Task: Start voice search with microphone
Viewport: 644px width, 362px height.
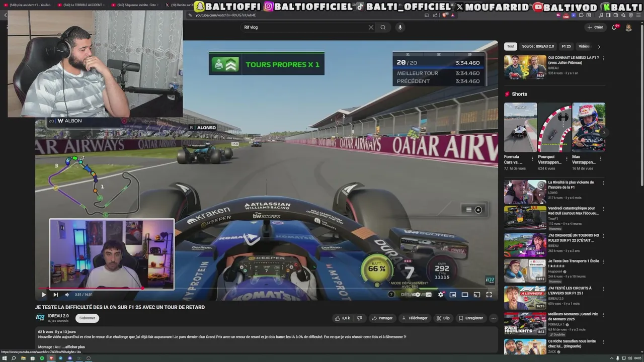Action: click(400, 27)
